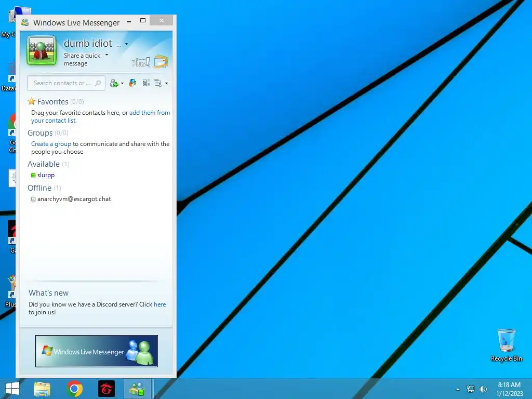Open File Explorer from taskbar
This screenshot has width=532, height=399.
(x=42, y=389)
